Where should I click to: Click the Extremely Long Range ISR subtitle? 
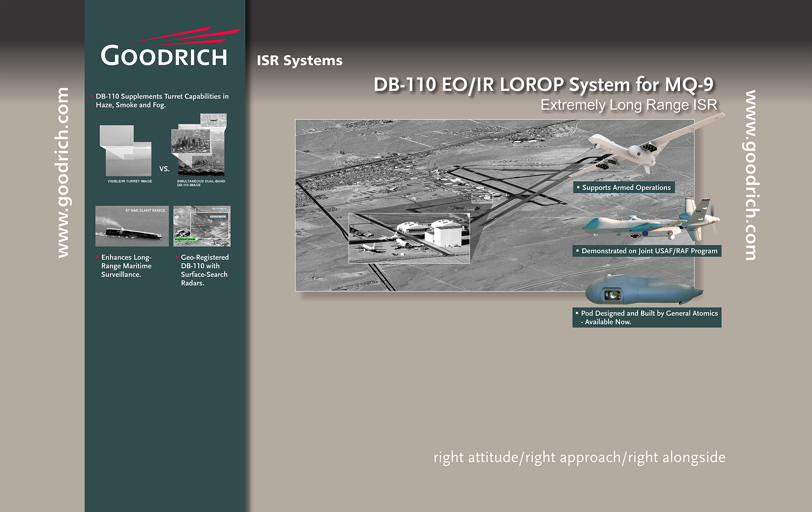pos(629,105)
